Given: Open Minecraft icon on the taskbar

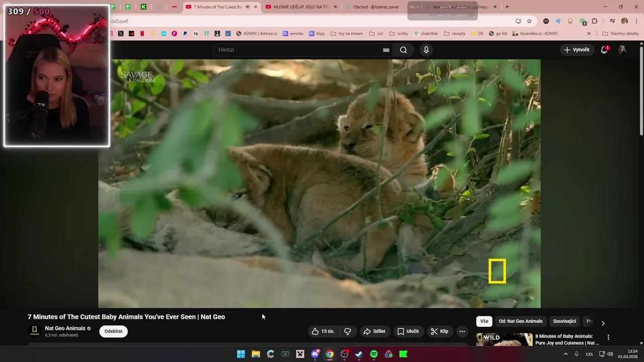Looking at the screenshot, I should click(x=300, y=354).
